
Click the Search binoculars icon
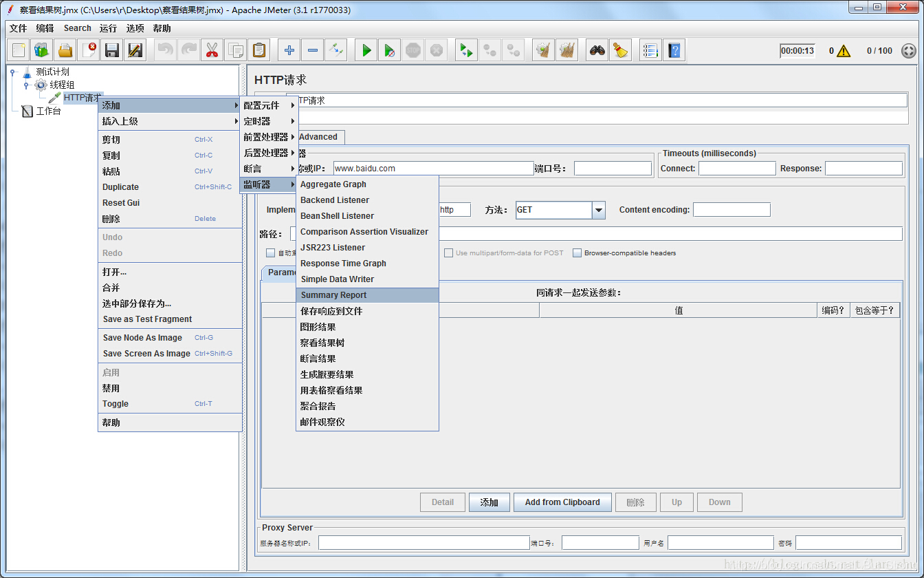597,50
